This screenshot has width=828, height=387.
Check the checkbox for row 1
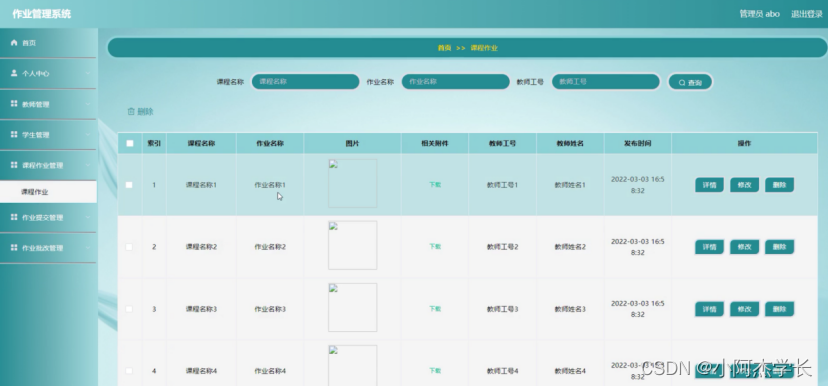pyautogui.click(x=129, y=185)
